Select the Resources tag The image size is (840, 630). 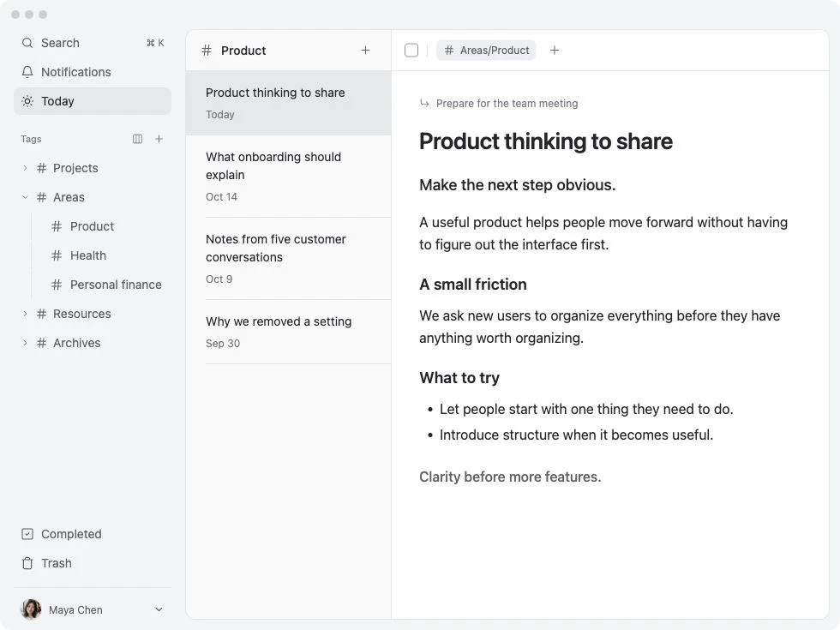click(x=82, y=314)
